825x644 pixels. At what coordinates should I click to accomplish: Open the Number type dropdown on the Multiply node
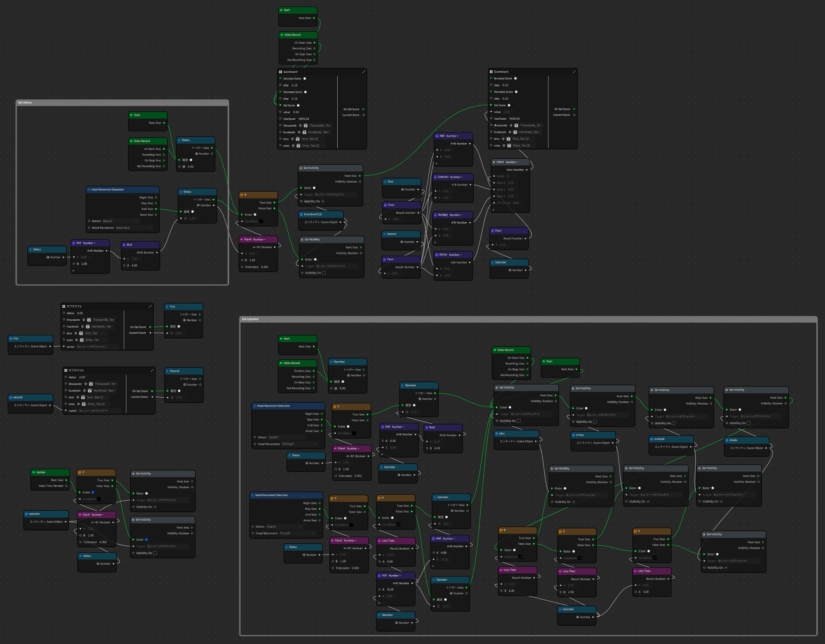click(x=456, y=215)
